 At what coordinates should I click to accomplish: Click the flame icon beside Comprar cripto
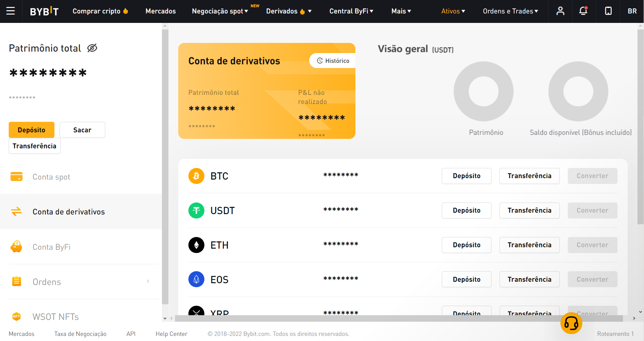click(x=126, y=11)
